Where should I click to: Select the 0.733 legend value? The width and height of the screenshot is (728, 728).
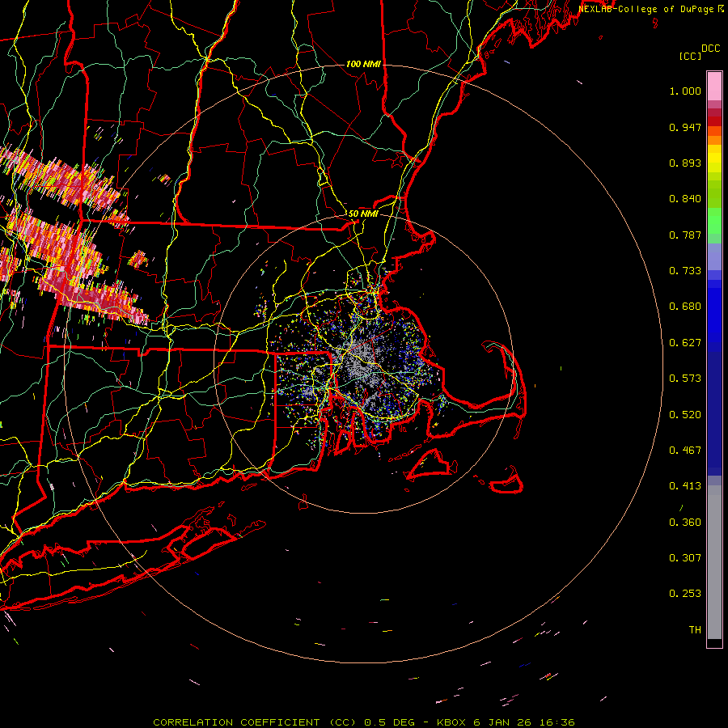point(685,271)
